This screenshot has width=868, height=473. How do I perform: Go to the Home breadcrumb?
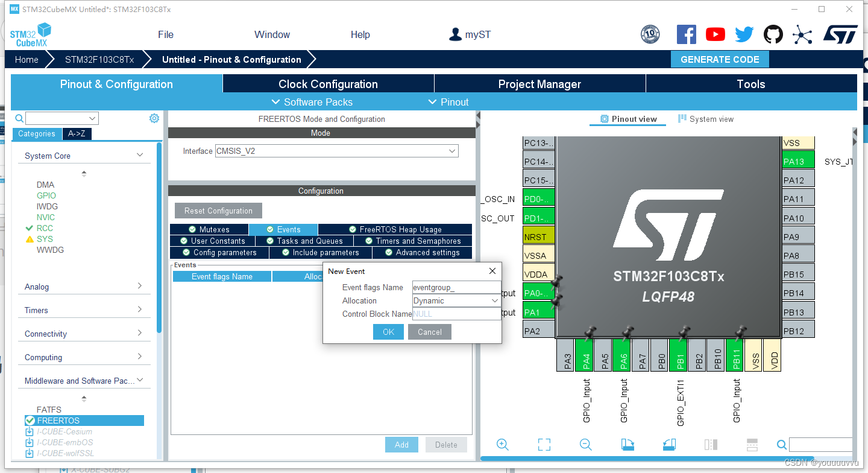click(x=27, y=59)
